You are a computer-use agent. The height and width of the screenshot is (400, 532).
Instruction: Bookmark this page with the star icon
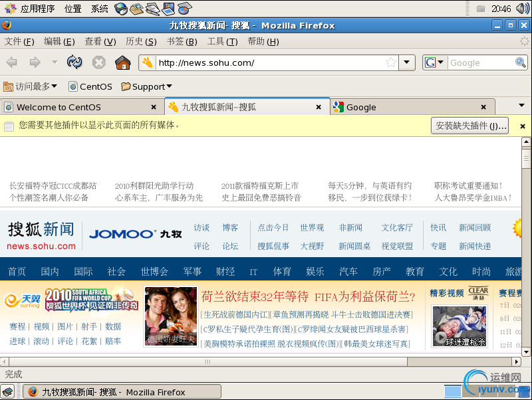point(391,62)
